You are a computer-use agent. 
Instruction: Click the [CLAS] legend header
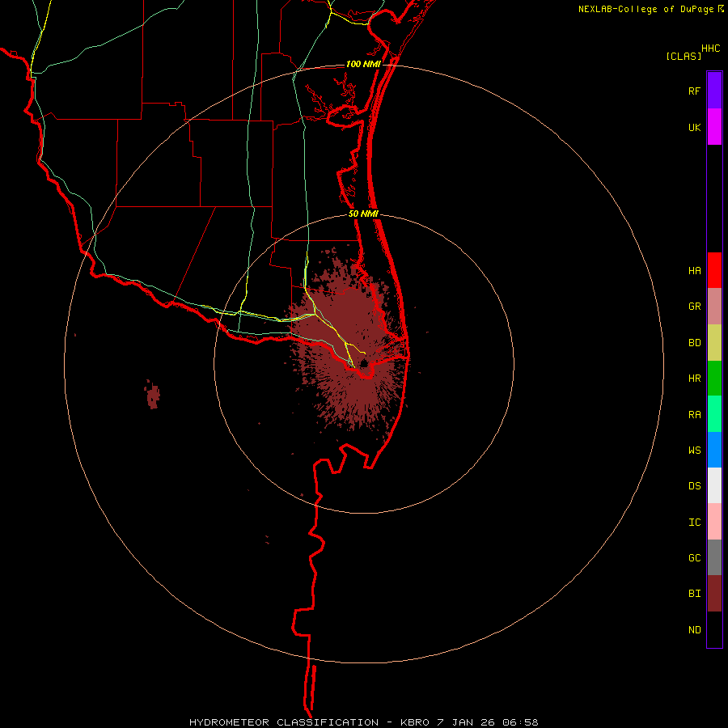(684, 56)
